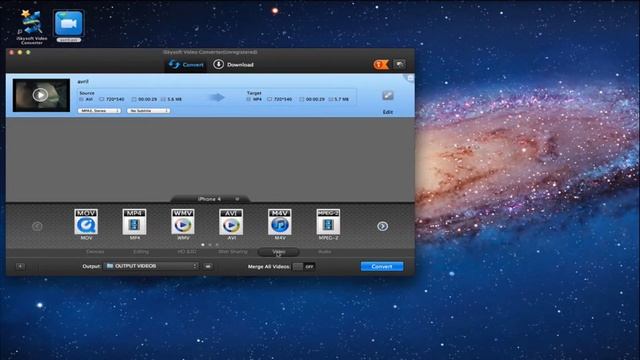Viewport: 640px width, 360px height.
Task: Open the Web Sharing format category
Action: 233,252
